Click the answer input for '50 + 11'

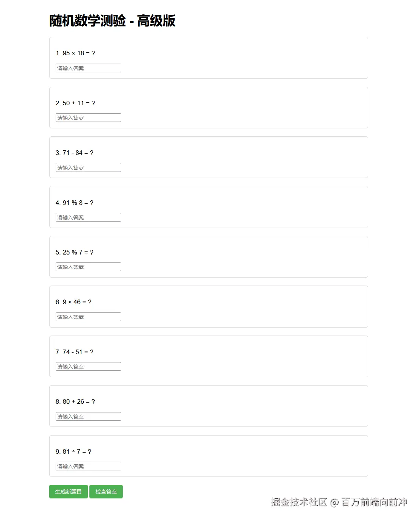88,117
